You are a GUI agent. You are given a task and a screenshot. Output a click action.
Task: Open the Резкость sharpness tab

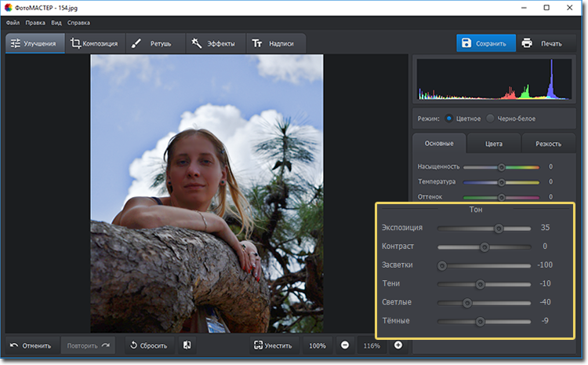(x=548, y=144)
